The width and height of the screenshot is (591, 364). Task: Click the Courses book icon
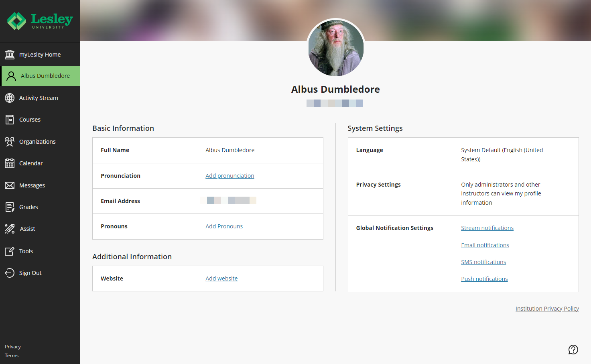click(x=10, y=120)
